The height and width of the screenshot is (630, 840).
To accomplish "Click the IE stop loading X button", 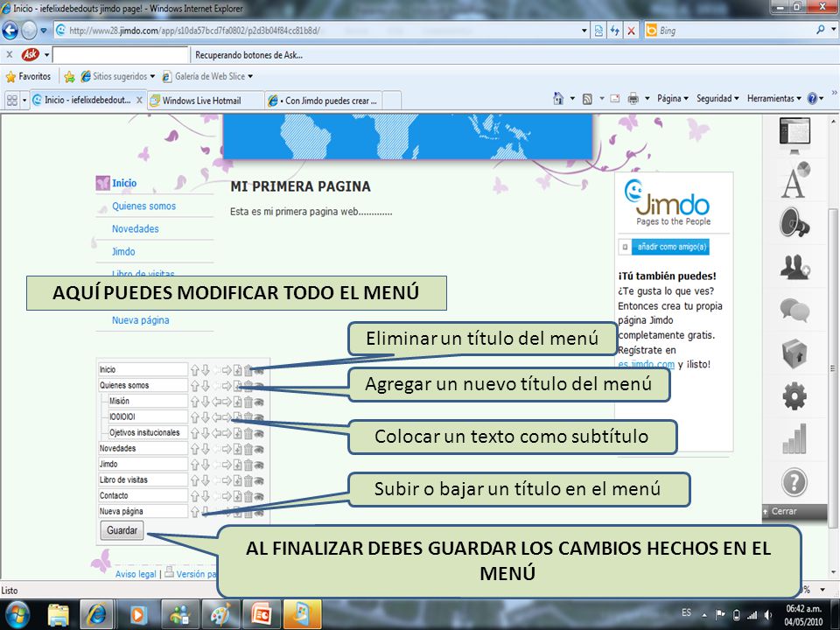I will [631, 31].
